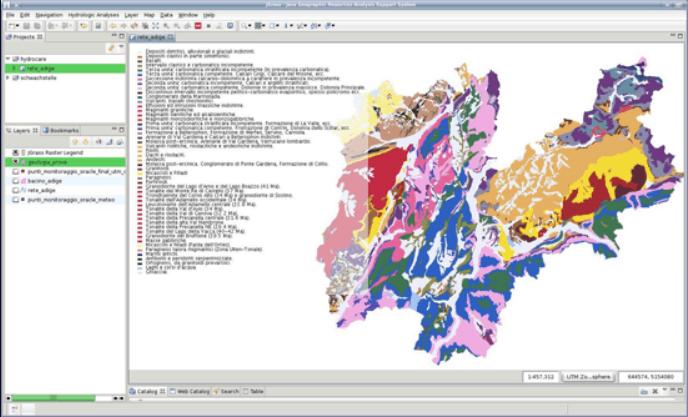688x417 pixels.
Task: Click the save disk icon in toolbar
Action: coord(98,26)
